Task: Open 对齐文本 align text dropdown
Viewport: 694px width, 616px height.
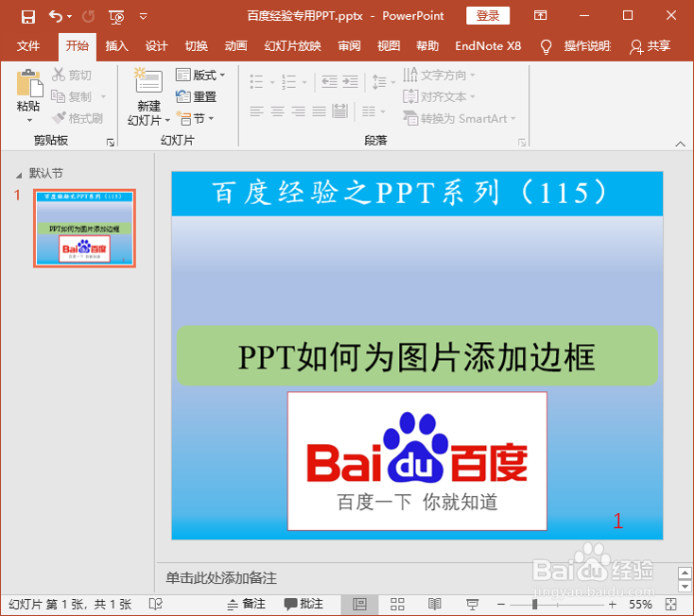Action: coord(439,96)
